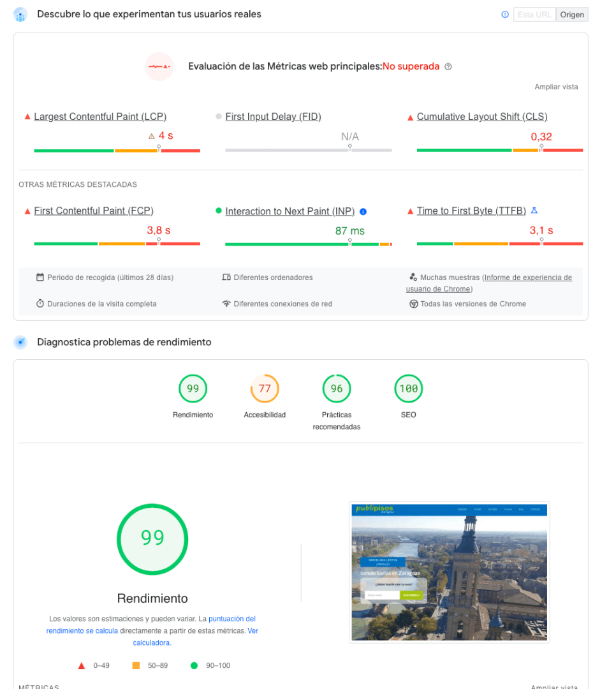Viewport: 616px width, 689px height.
Task: Expand metrics with top Ampliar vista
Action: [556, 87]
